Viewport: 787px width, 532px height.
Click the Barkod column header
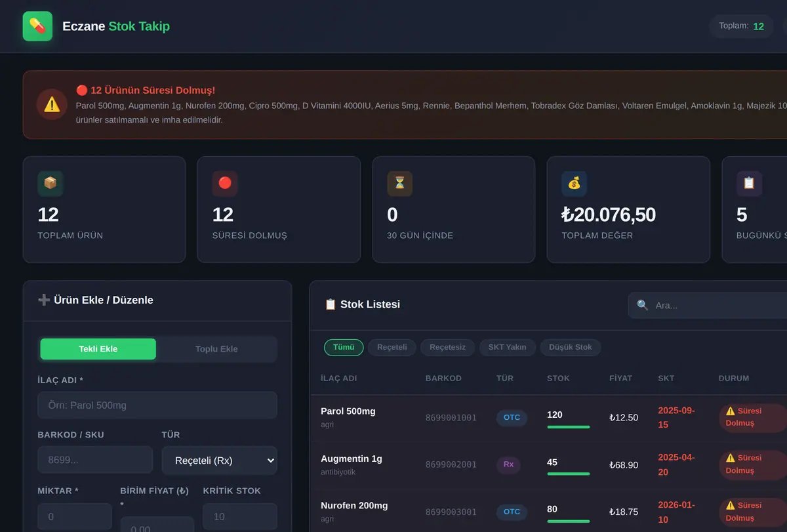click(x=444, y=379)
